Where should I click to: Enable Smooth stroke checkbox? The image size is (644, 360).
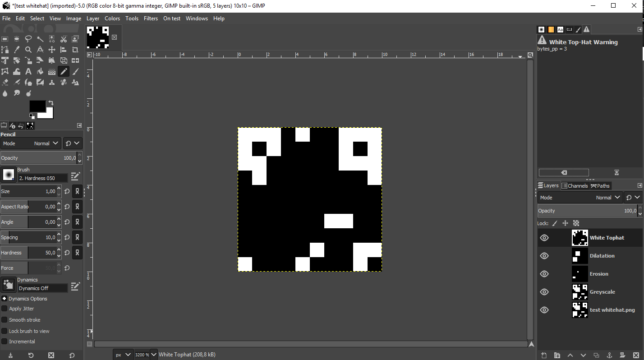point(4,320)
